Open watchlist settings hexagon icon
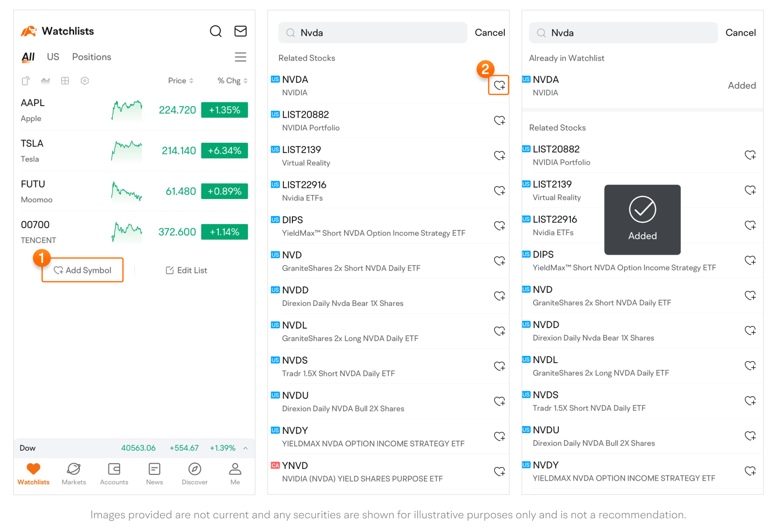Screen dimensions: 777x532 [x=85, y=81]
